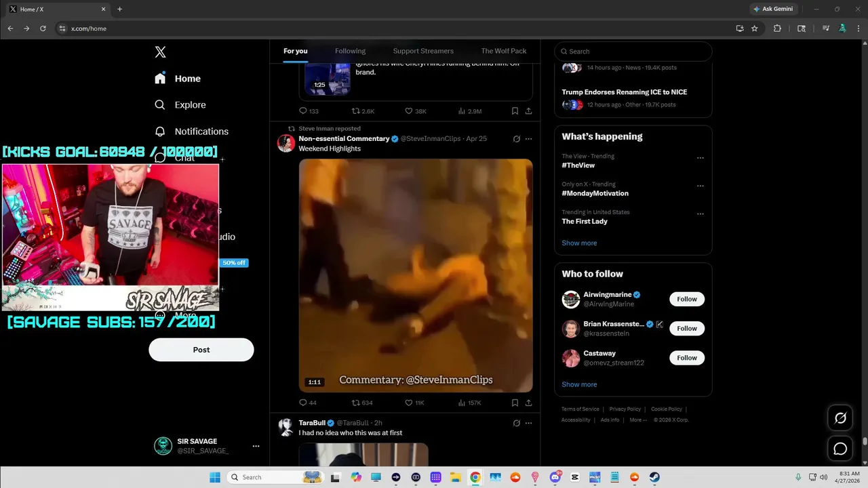Open more options for #MondayMotivation trend
The width and height of the screenshot is (868, 488).
701,186
